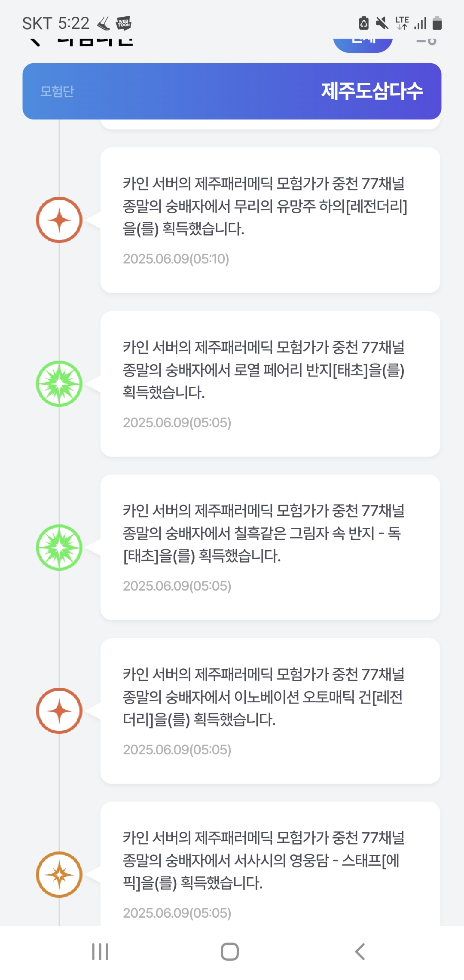Select the 칠흑같은 그림자 속 반지 - 독 entry
Viewport: 464px width, 980px height.
pos(270,548)
